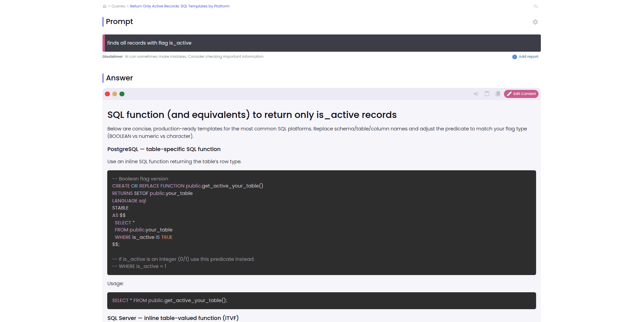Click the 'Use an inline SQL function' sentence
This screenshot has height=322, width=644.
pos(175,162)
